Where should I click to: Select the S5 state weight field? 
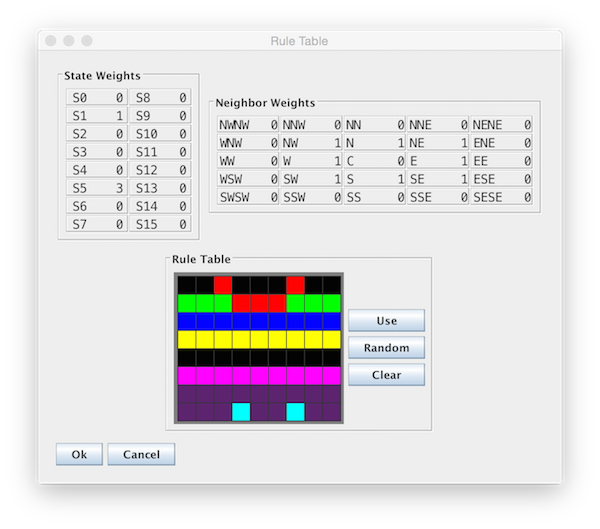(x=96, y=188)
